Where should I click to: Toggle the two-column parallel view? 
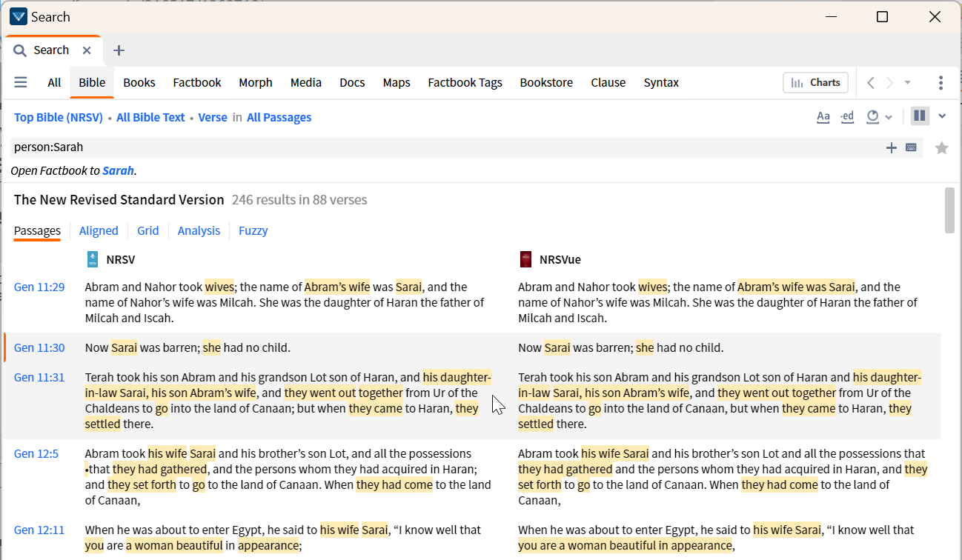920,116
